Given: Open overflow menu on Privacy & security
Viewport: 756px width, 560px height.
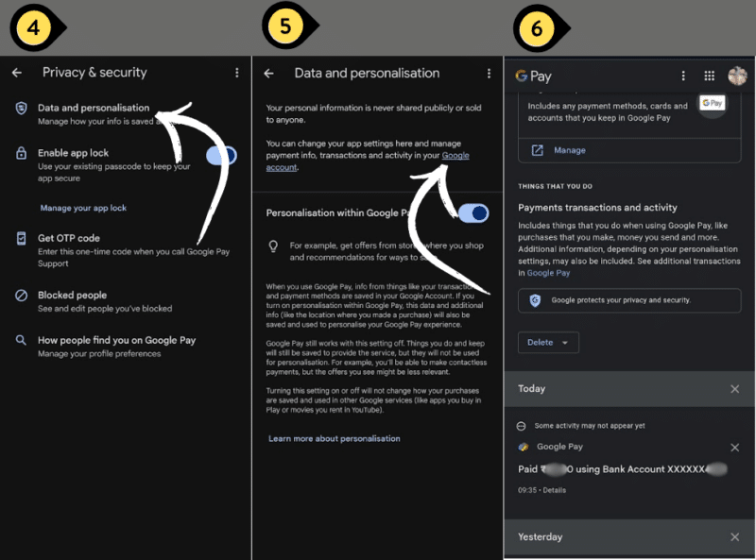Looking at the screenshot, I should [236, 73].
